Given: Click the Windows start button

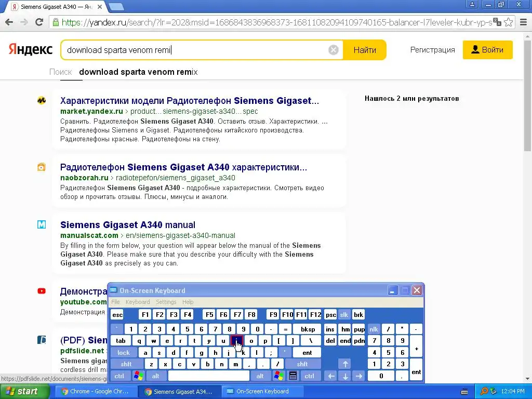Looking at the screenshot, I should click(24, 392).
